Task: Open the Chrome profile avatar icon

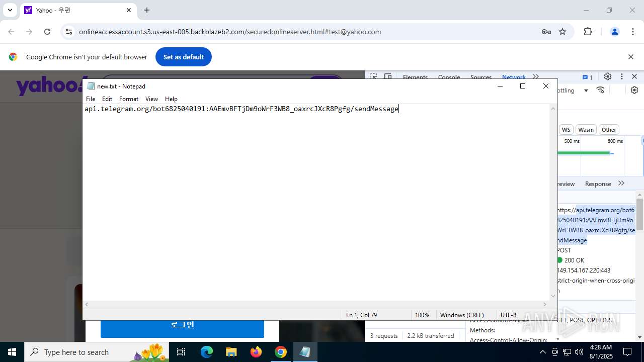Action: pyautogui.click(x=614, y=32)
